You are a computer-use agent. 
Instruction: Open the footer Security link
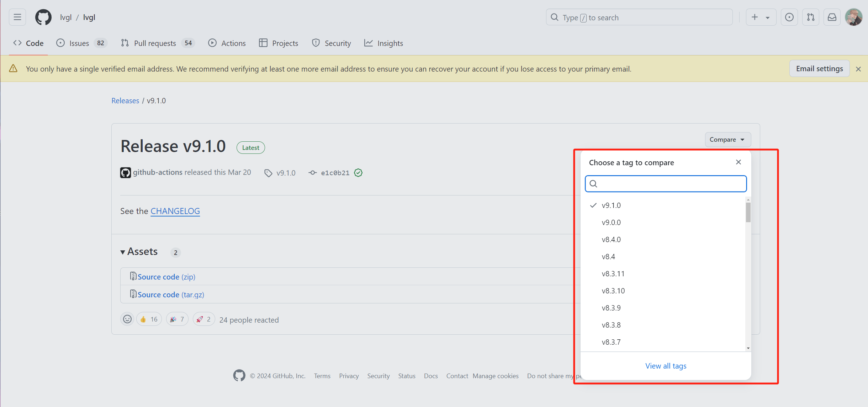[x=378, y=376]
